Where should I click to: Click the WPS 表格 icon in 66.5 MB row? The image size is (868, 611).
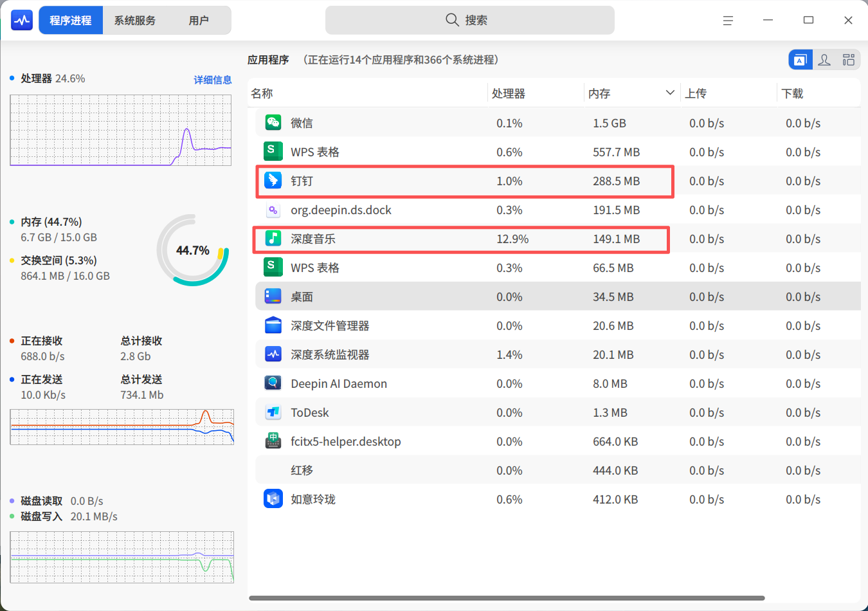coord(273,267)
